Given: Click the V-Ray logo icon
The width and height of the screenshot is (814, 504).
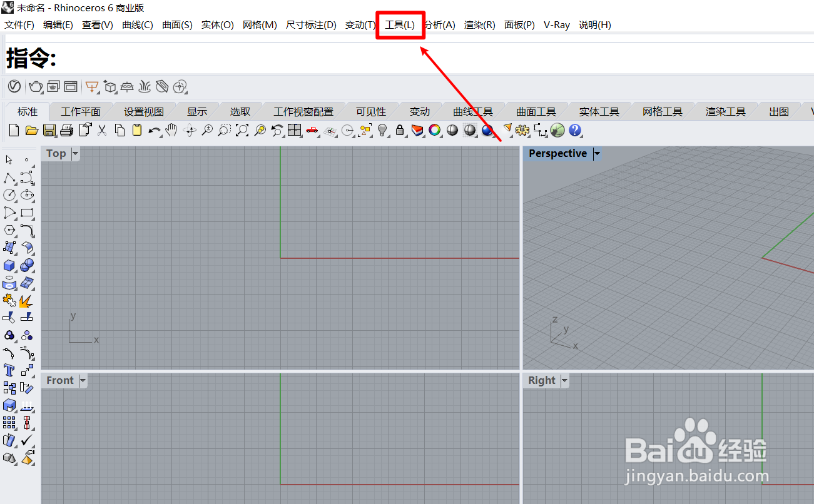Looking at the screenshot, I should click(14, 86).
